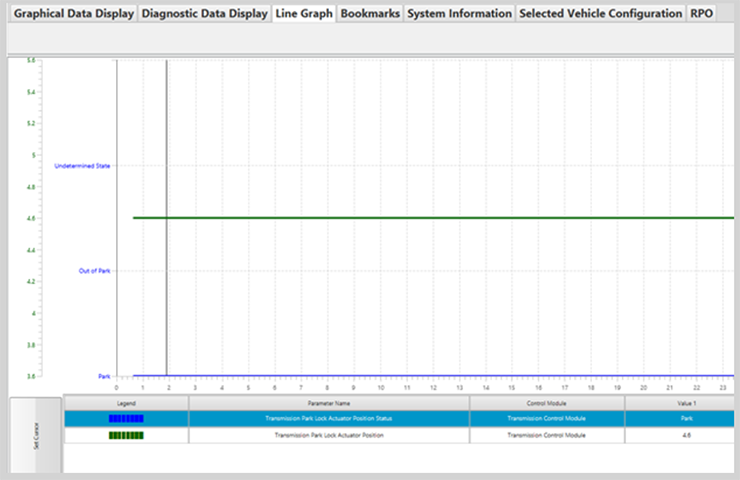Switch to the RPO tab

(702, 15)
